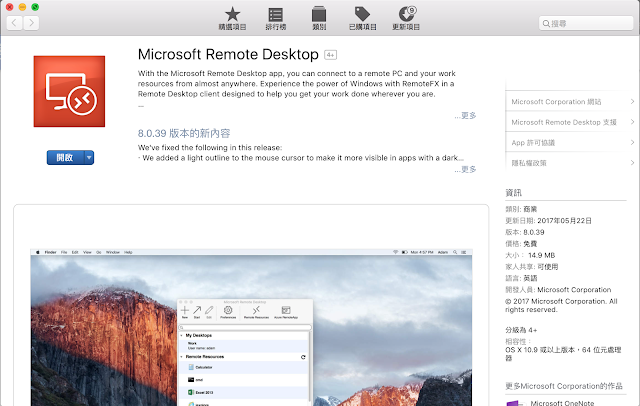
Task: Click the version 8.0.39 info line
Action: [x=525, y=232]
